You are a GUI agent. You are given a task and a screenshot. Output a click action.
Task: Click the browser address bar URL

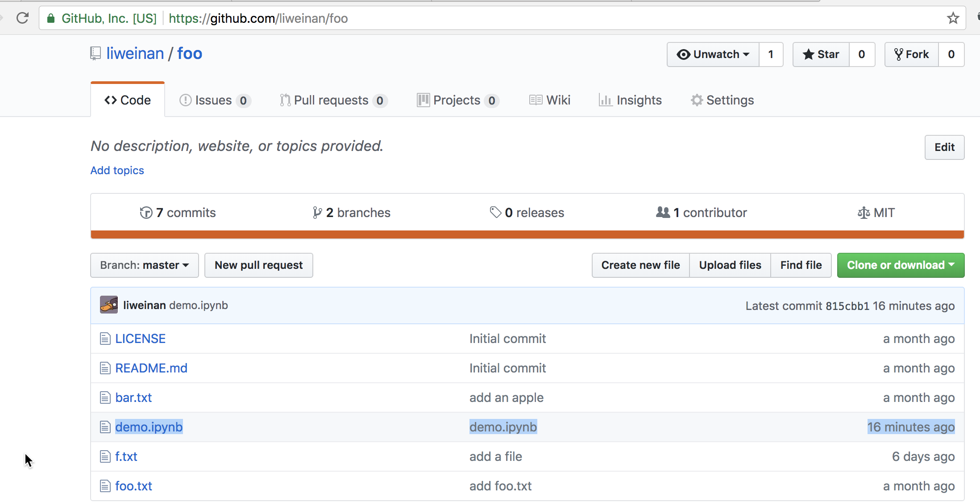(258, 18)
